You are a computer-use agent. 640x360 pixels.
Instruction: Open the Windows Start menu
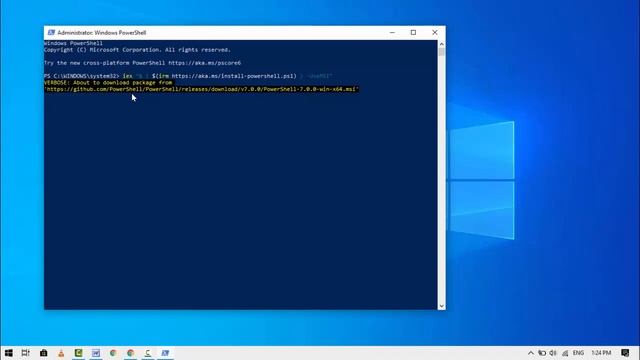(9, 353)
